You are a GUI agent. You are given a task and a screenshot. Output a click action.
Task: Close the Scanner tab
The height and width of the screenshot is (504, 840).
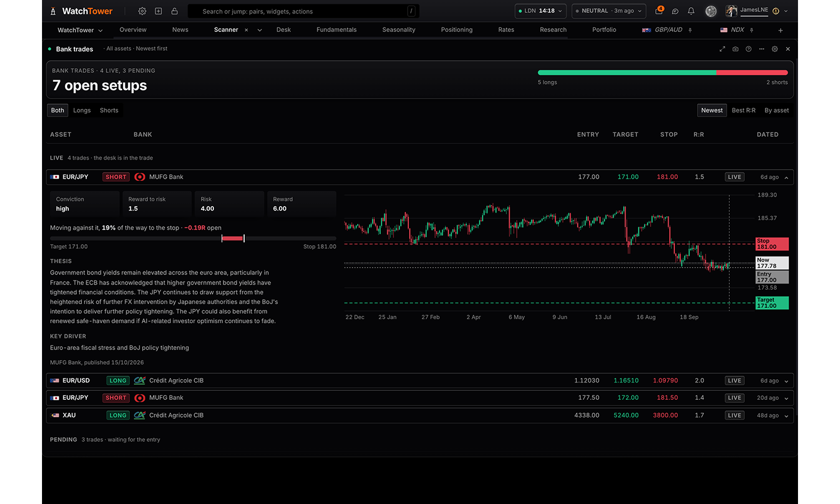(x=246, y=30)
